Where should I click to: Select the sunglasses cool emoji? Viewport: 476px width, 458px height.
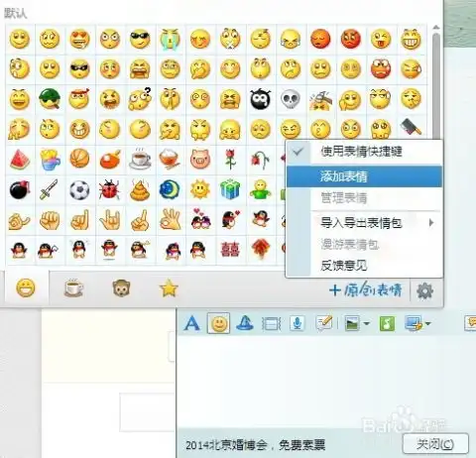[140, 39]
